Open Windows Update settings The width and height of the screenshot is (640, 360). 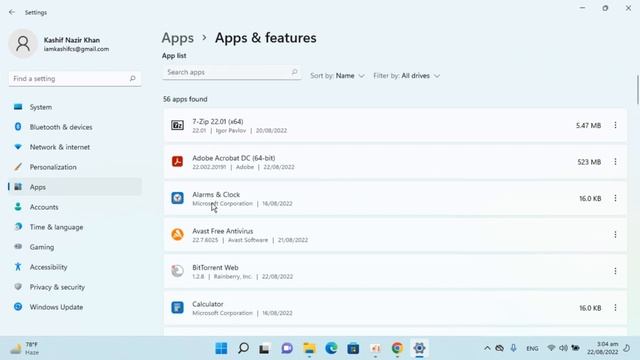[75, 307]
